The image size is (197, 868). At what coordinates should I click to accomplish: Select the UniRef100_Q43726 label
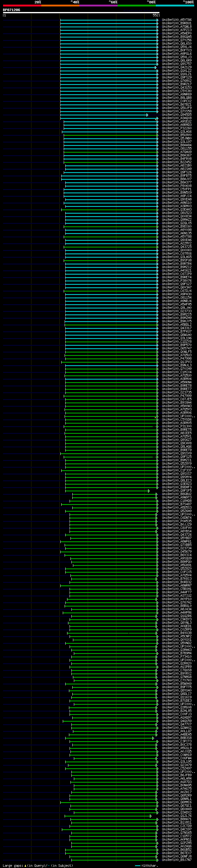click(x=177, y=535)
